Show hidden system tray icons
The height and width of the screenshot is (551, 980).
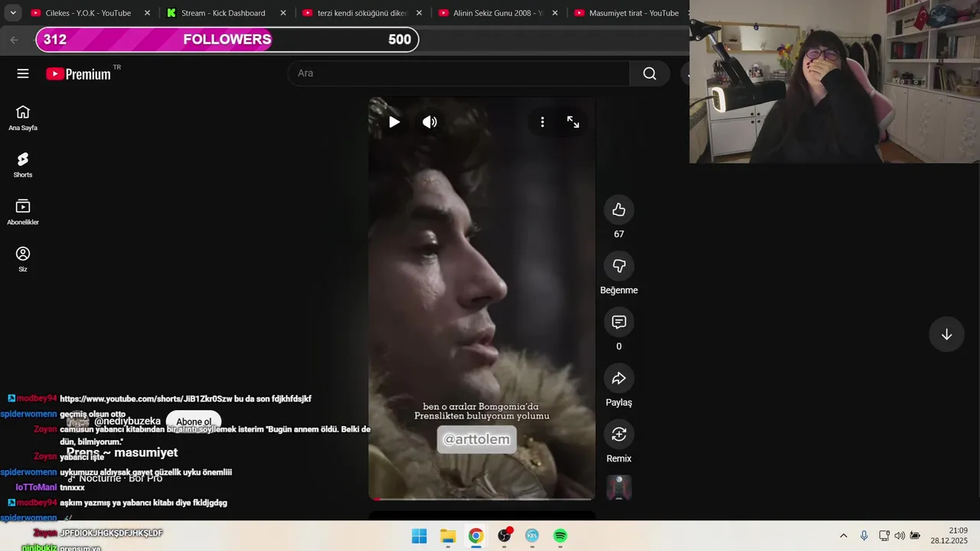pos(844,536)
